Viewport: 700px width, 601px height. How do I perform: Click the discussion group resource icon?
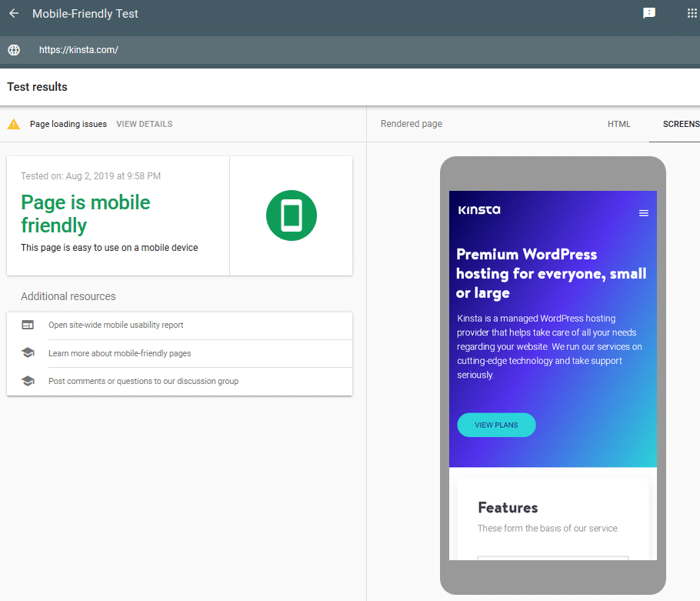pos(28,381)
